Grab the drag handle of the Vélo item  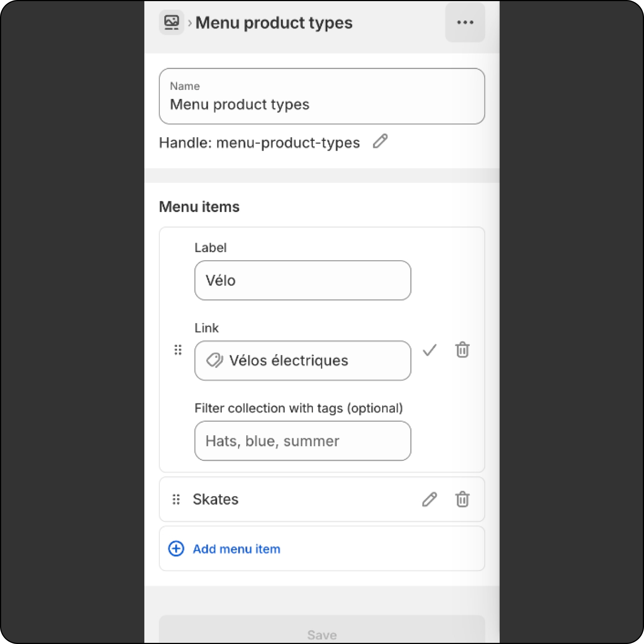pos(178,350)
